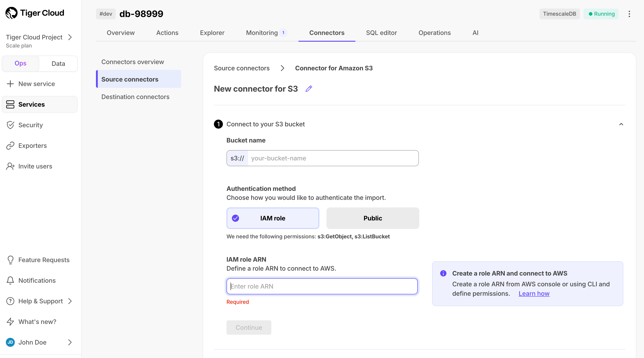The height and width of the screenshot is (358, 644).
Task: Click the What's new lightning icon
Action: pyautogui.click(x=10, y=321)
